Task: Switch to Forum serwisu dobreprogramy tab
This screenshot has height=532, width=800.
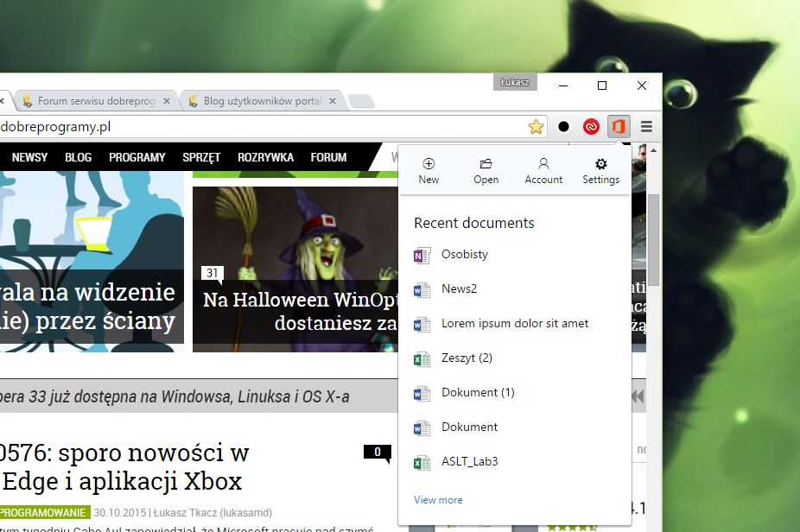Action: click(95, 101)
